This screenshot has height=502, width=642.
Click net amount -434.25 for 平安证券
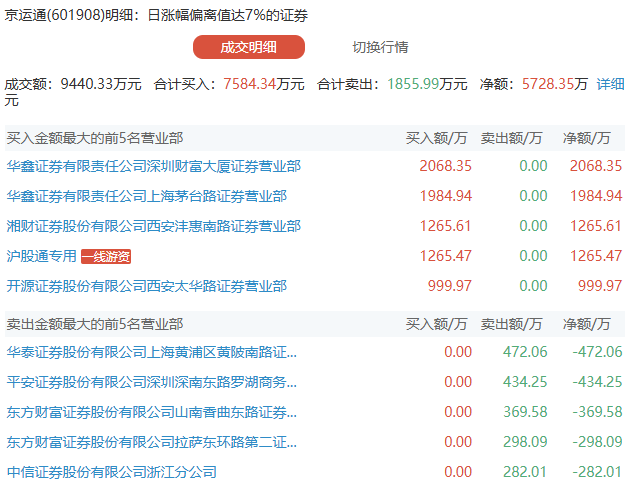pyautogui.click(x=597, y=382)
